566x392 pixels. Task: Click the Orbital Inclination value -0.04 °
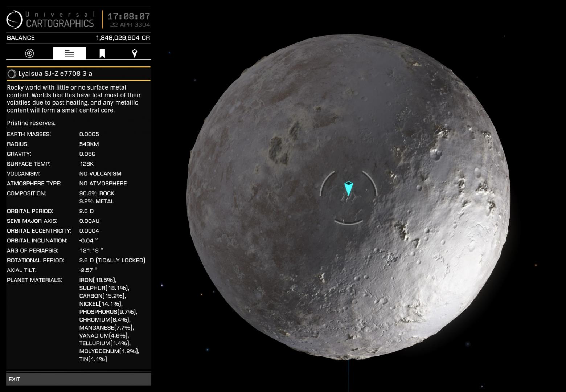click(89, 241)
